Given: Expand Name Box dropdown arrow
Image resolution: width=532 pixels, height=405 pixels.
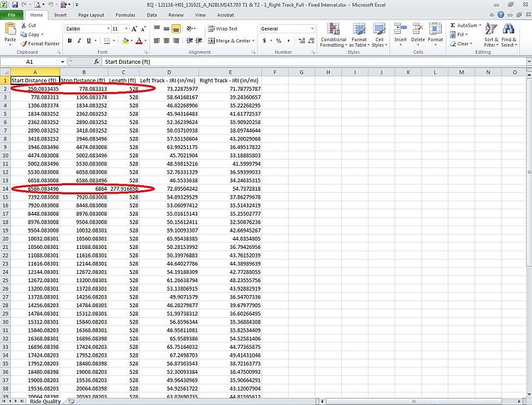Looking at the screenshot, I should click(62, 62).
